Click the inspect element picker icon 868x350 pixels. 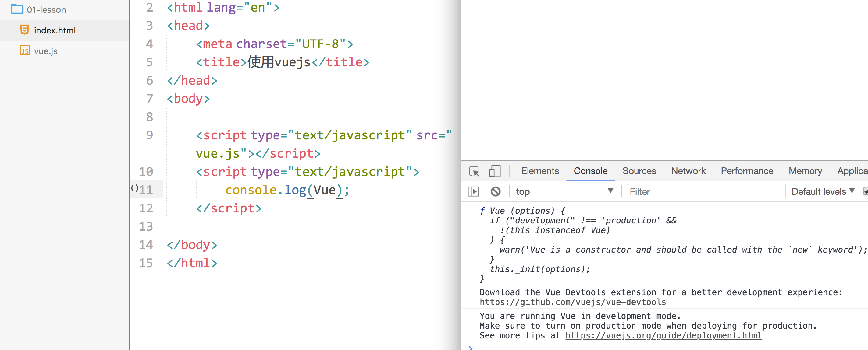point(474,171)
